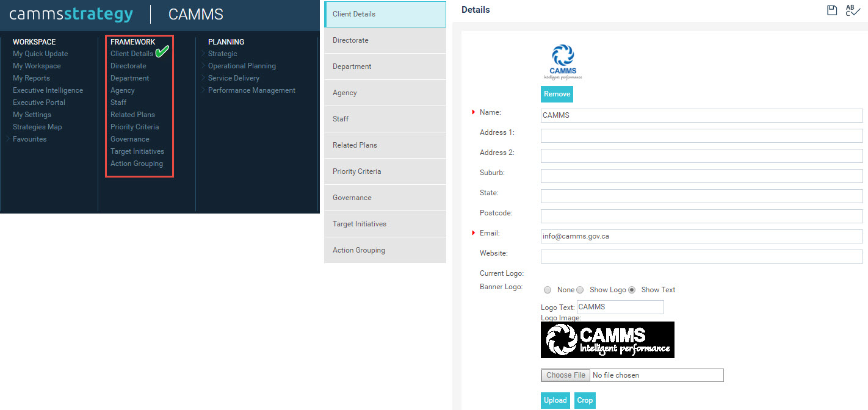This screenshot has width=868, height=410.
Task: Open Action Grouping from Framework menu
Action: click(137, 164)
